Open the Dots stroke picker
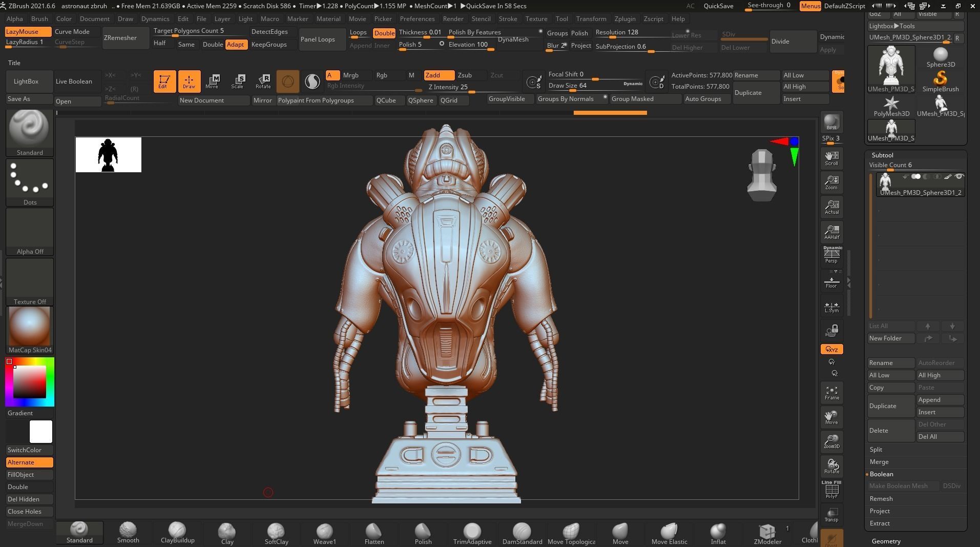 (30, 183)
